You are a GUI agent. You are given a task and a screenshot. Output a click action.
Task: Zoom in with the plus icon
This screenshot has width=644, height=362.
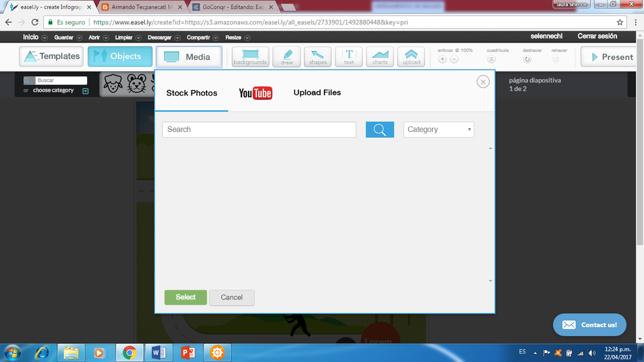click(442, 59)
